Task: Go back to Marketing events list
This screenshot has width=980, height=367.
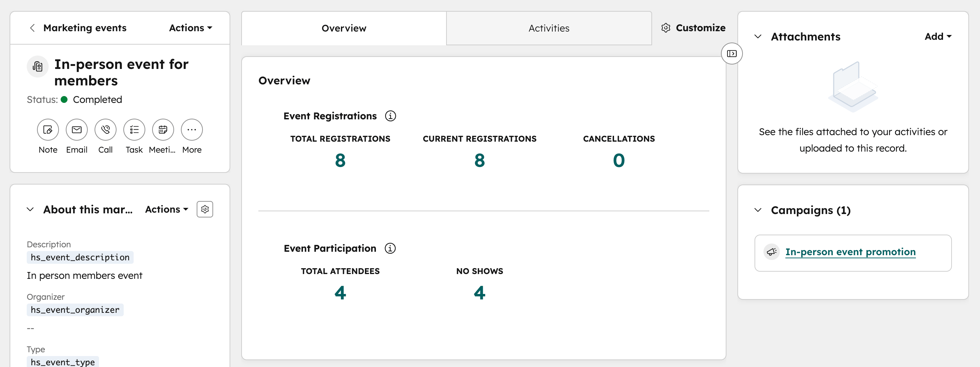Action: [32, 27]
